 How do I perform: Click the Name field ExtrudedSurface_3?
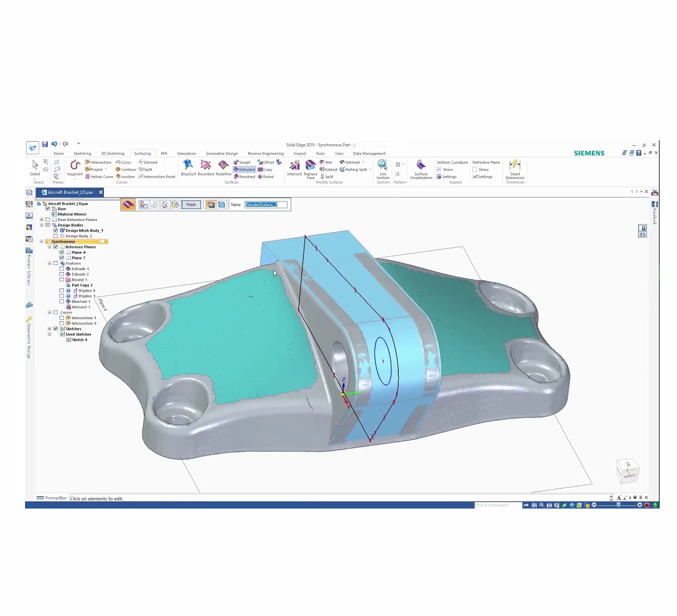[266, 205]
